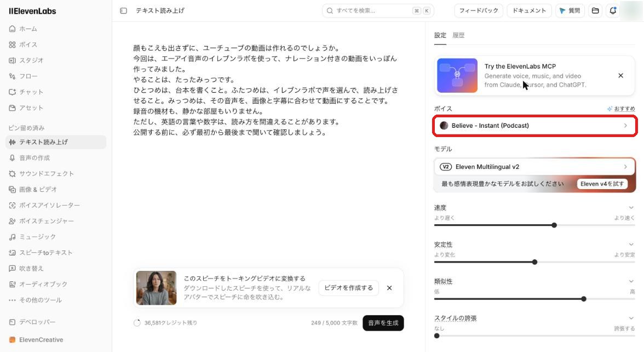Expand the 速度 chevron
The image size is (644, 352).
[x=631, y=208]
